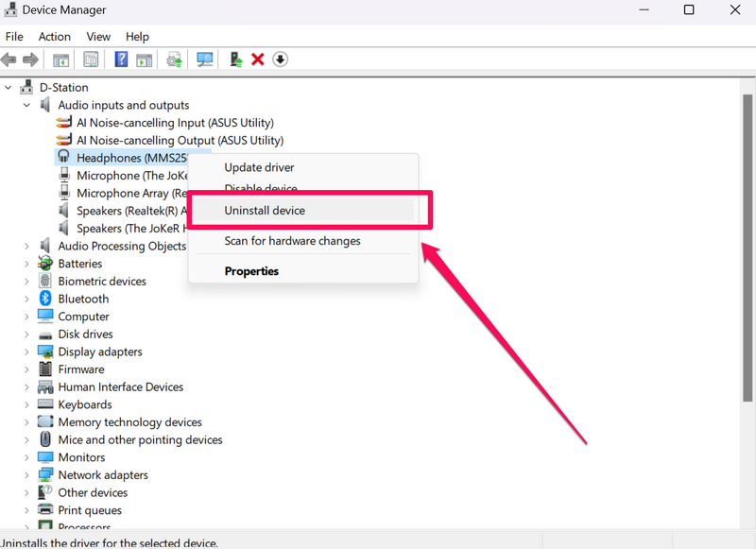Image resolution: width=756 pixels, height=549 pixels.
Task: Click the Properties sheet toolbar icon
Action: click(91, 60)
